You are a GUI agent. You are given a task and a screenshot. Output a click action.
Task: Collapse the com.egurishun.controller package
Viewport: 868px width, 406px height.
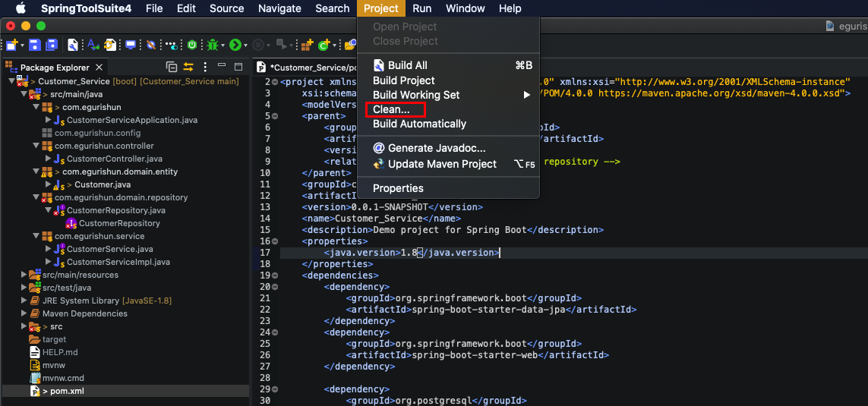36,146
